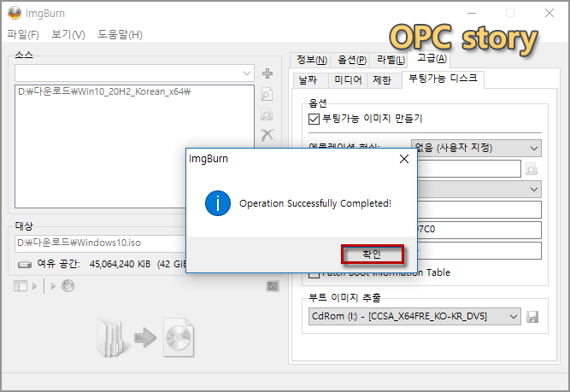Open the 도움말(H) menu

pyautogui.click(x=120, y=34)
